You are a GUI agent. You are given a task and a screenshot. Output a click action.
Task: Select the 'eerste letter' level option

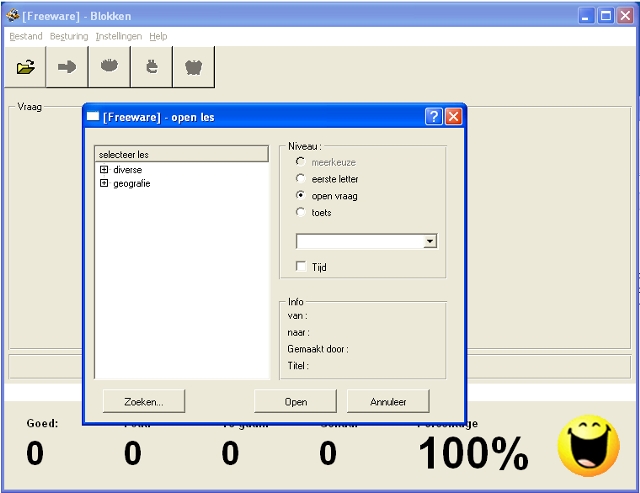[x=301, y=179]
